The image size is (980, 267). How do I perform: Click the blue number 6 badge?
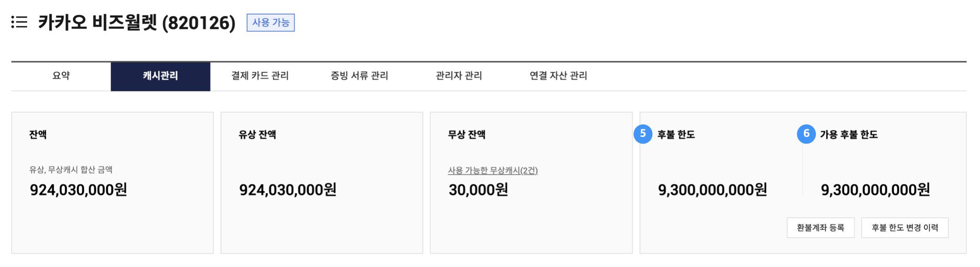point(806,134)
